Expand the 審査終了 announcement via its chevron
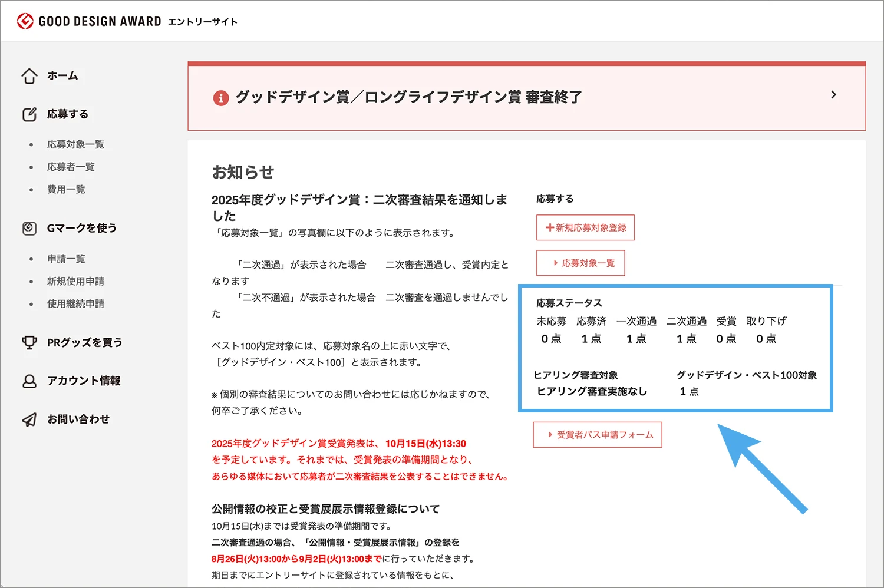The height and width of the screenshot is (588, 884). (833, 94)
